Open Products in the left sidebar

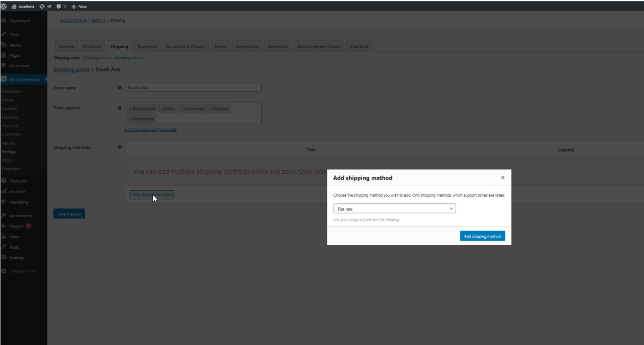coord(17,181)
